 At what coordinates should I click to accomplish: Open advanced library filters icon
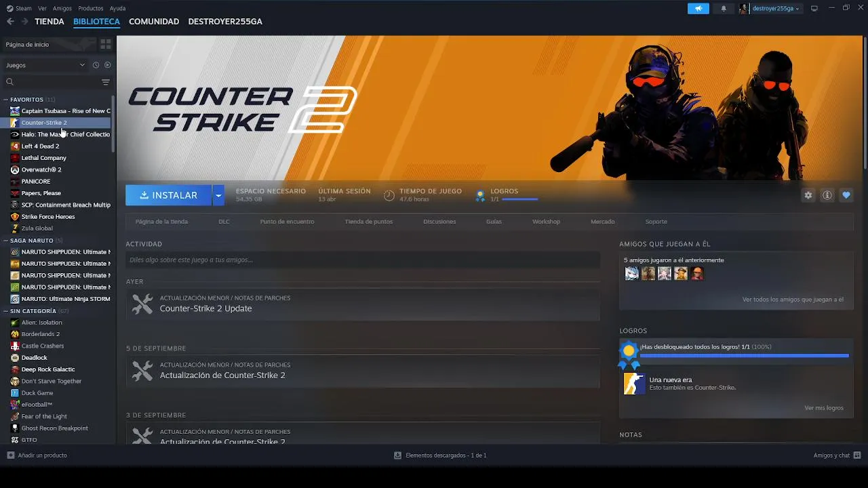click(x=106, y=82)
